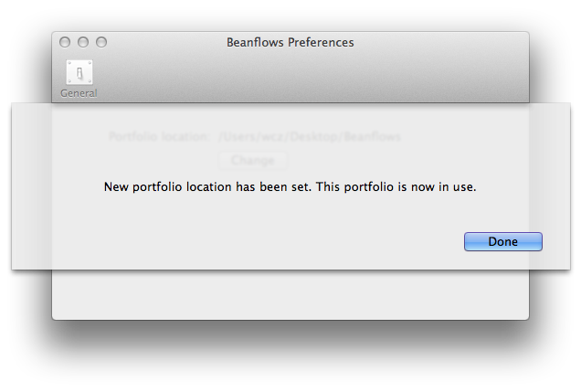Click the 'This portfolio is now in use' sentence
Image resolution: width=581 pixels, height=392 pixels.
pos(396,186)
